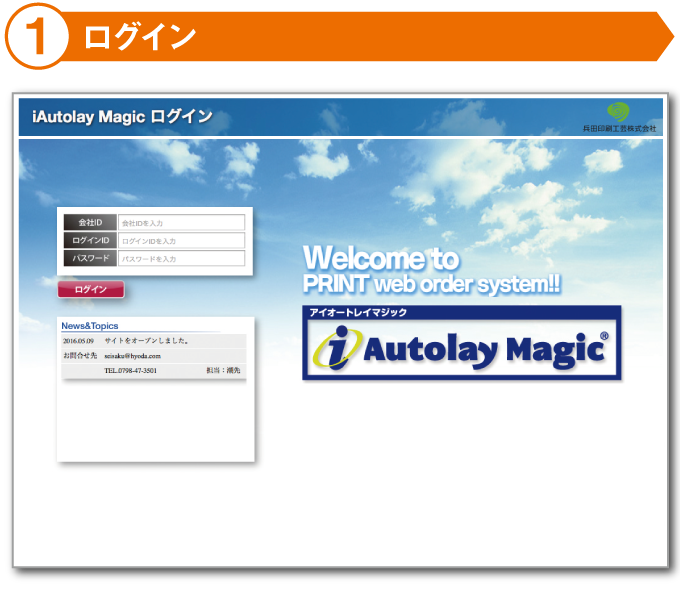Click the TEL.0798-47-3501 phone number text
Viewport: 680px width, 599px height.
(x=131, y=370)
